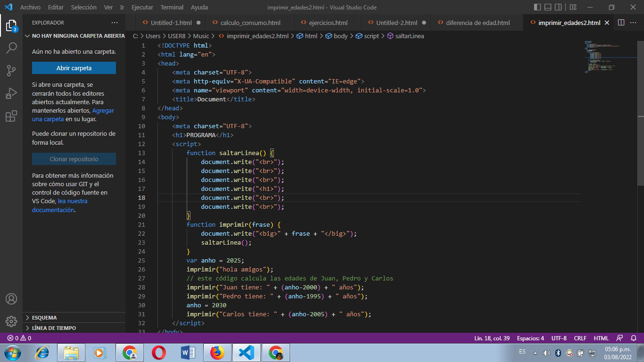Open Windows Start button
Viewport: 644px width, 362px height.
point(12,353)
